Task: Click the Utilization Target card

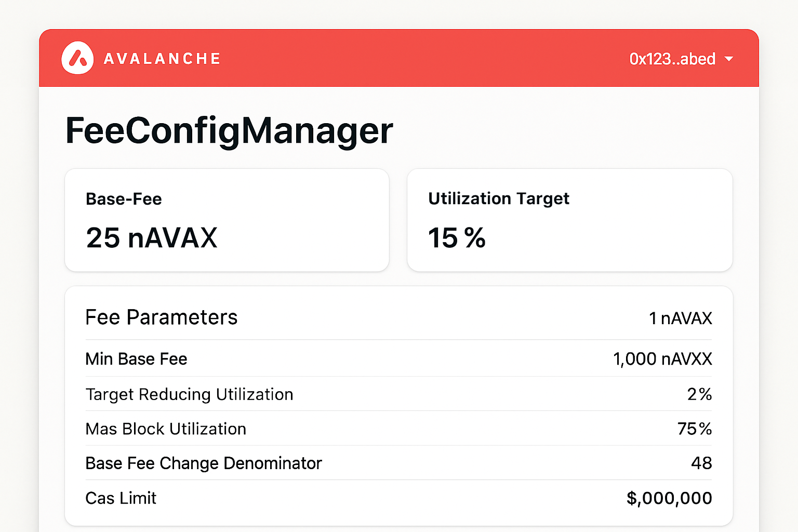Action: (x=569, y=220)
